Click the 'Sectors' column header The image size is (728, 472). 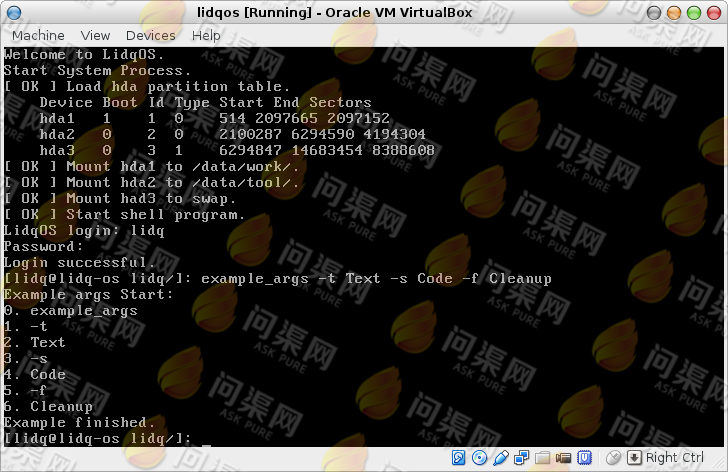(x=340, y=103)
